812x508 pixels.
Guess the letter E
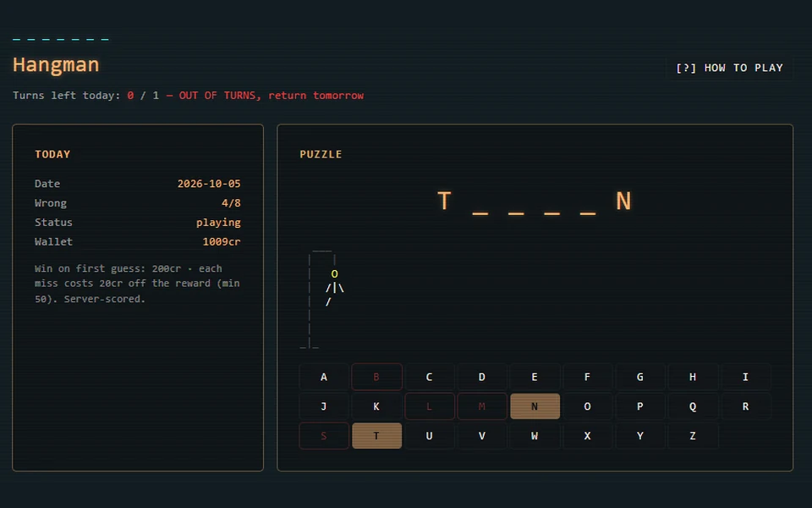click(x=535, y=377)
